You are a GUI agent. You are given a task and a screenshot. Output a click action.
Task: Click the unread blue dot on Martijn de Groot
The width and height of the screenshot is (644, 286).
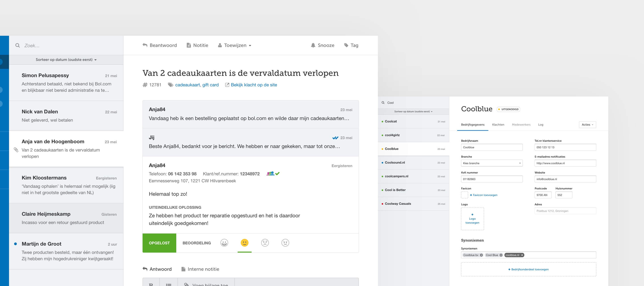click(x=15, y=244)
